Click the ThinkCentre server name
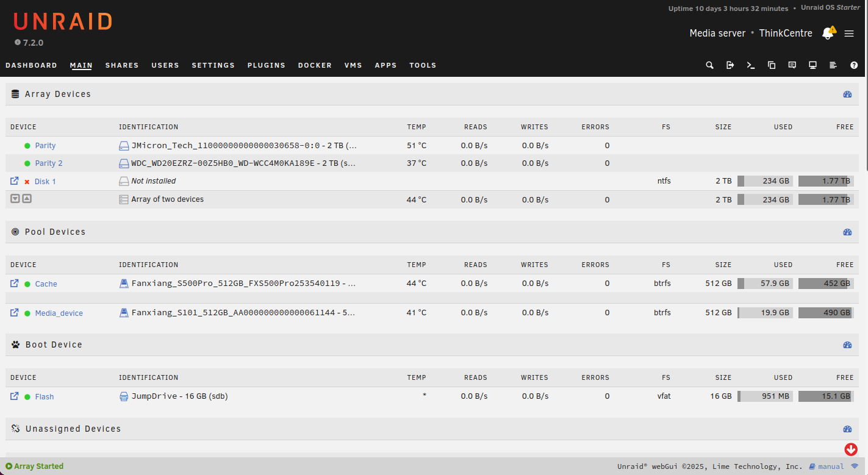The width and height of the screenshot is (868, 475). [x=786, y=34]
